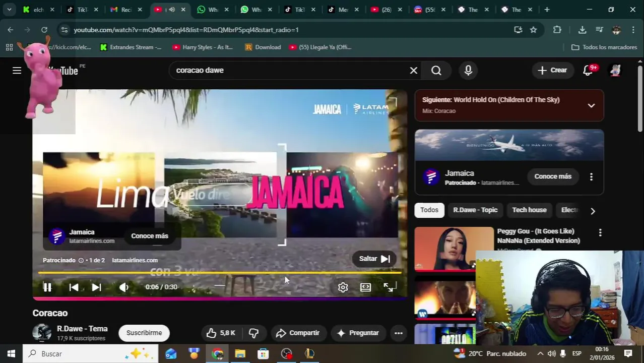Open the Download bookmark
644x363 pixels.
click(263, 47)
